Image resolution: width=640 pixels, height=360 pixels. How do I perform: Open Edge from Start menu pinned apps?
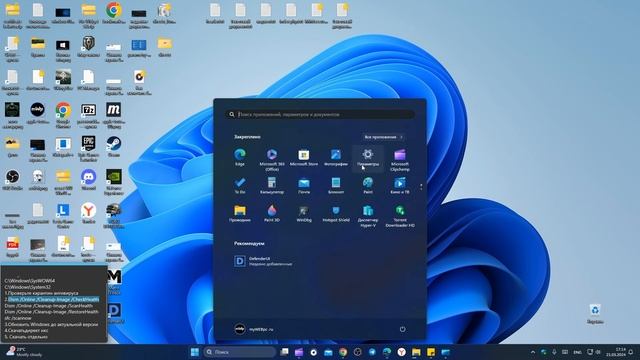click(x=240, y=158)
